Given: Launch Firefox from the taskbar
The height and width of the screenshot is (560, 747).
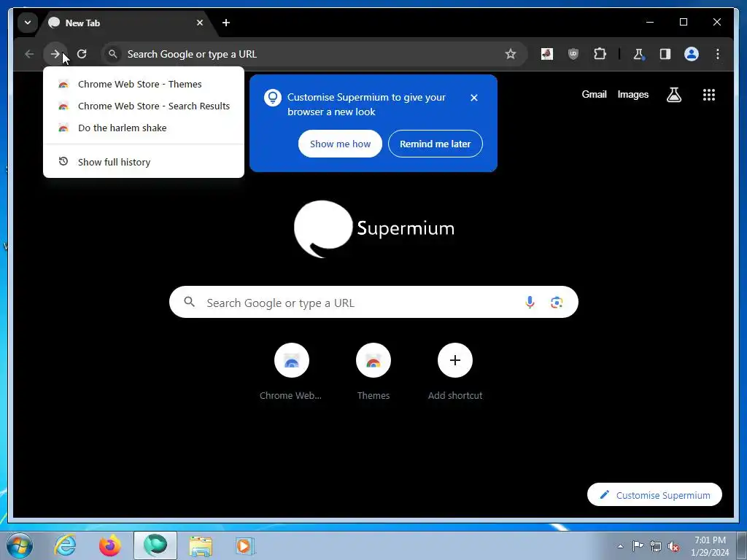Looking at the screenshot, I should (110, 545).
